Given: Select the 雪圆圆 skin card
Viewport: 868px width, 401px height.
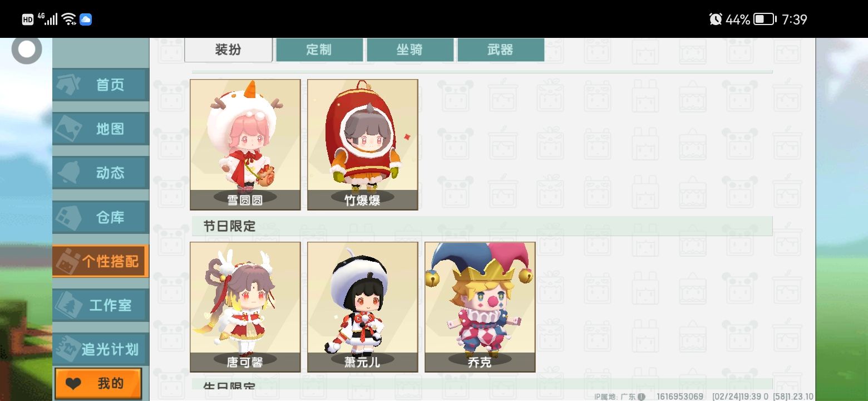Looking at the screenshot, I should coord(245,145).
